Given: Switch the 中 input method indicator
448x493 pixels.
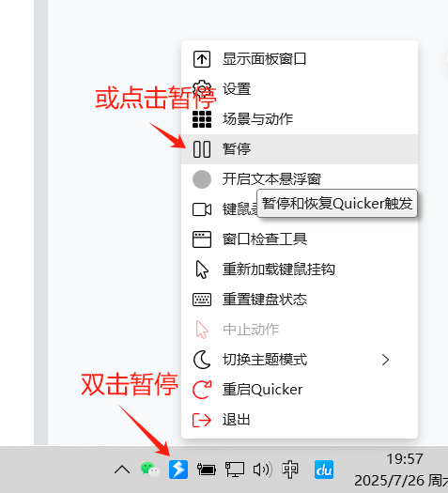Looking at the screenshot, I should 290,470.
